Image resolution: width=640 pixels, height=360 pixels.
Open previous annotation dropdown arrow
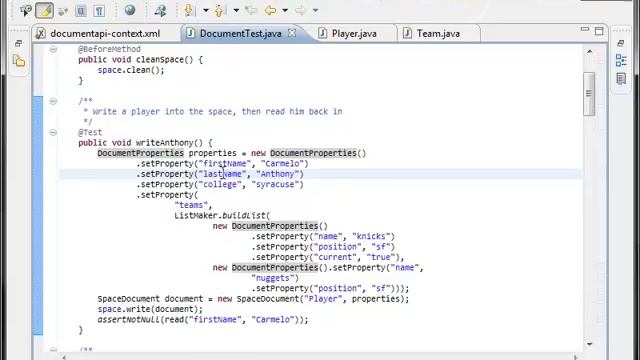[236, 10]
